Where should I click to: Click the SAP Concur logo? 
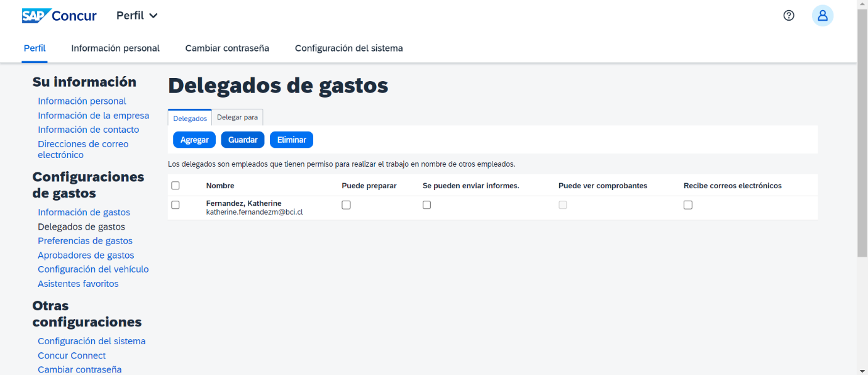[59, 16]
